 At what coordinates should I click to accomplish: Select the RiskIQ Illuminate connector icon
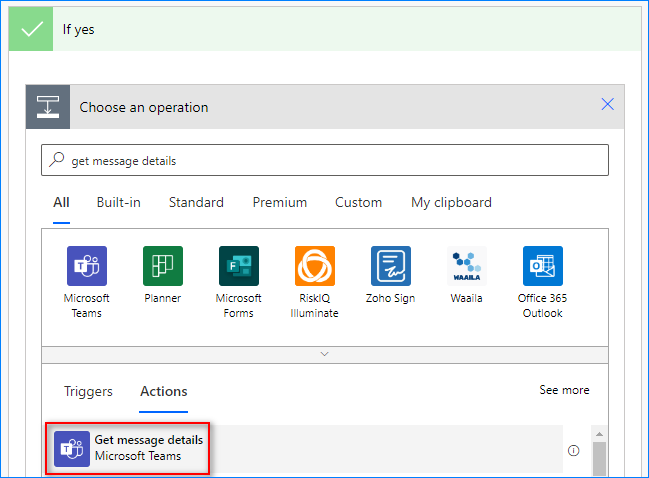click(x=315, y=266)
